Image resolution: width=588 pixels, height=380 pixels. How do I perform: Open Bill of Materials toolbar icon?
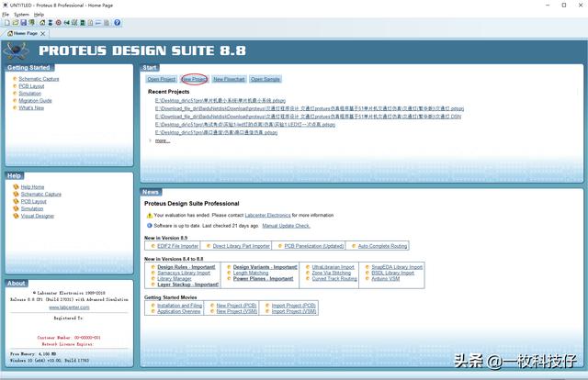tap(90, 23)
